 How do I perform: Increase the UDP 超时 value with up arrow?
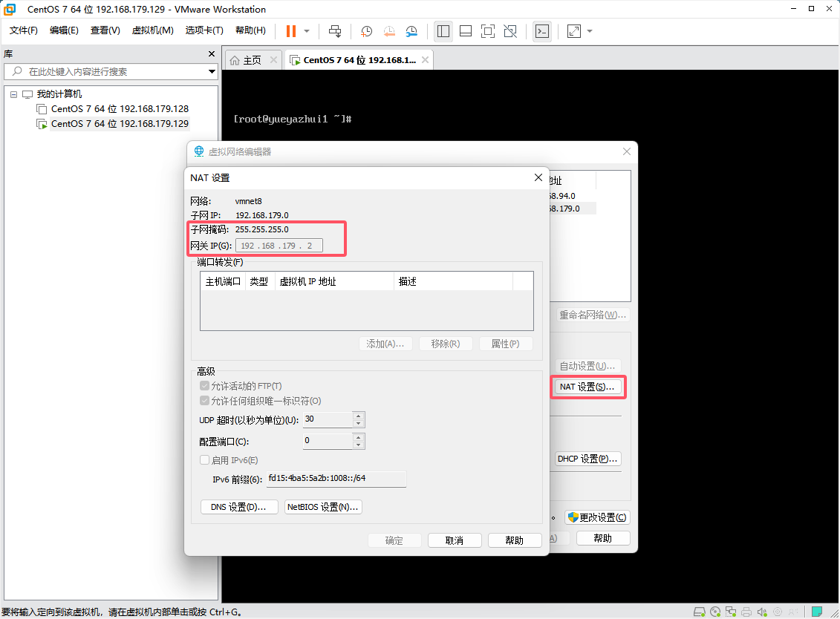[x=359, y=416]
